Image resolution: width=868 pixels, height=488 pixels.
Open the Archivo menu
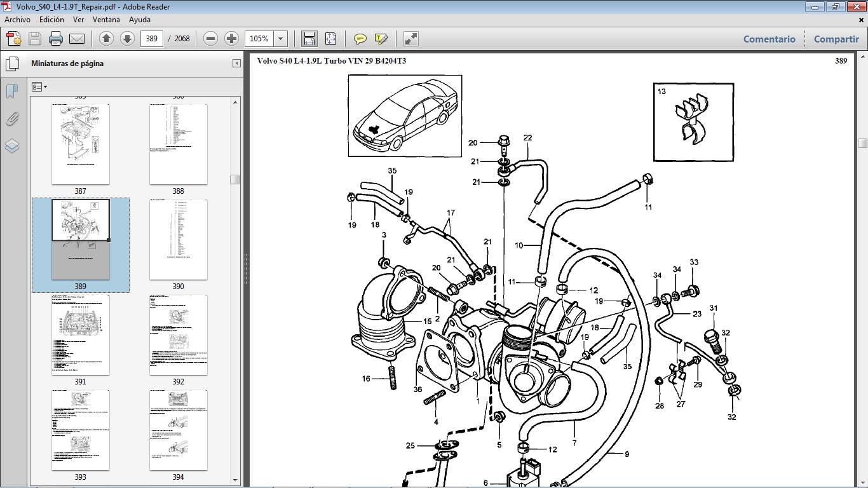[x=17, y=20]
